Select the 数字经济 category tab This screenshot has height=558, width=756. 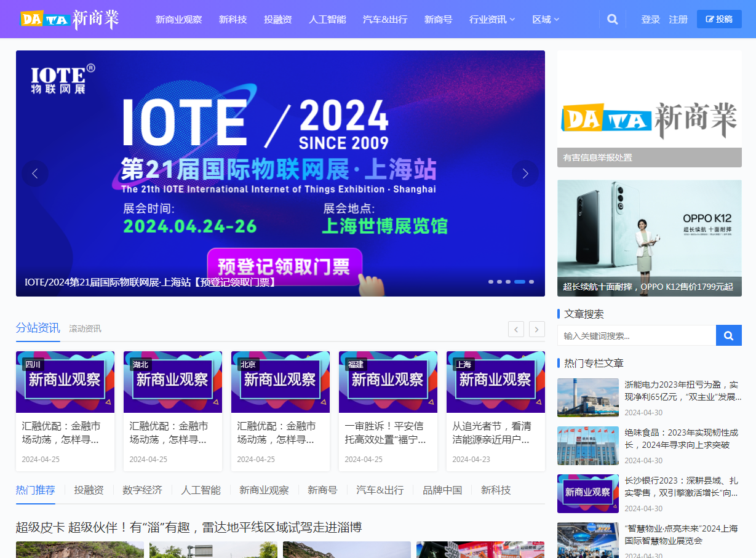pos(142,490)
